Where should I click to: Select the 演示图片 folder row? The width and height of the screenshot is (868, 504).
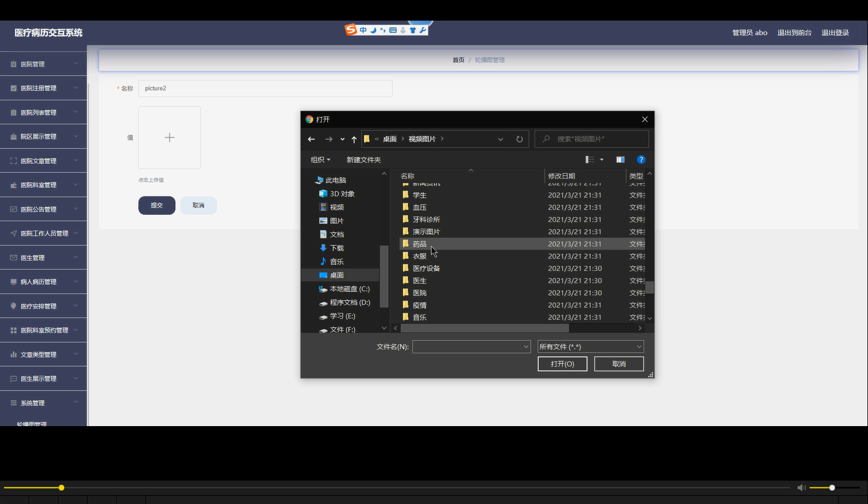tap(522, 232)
